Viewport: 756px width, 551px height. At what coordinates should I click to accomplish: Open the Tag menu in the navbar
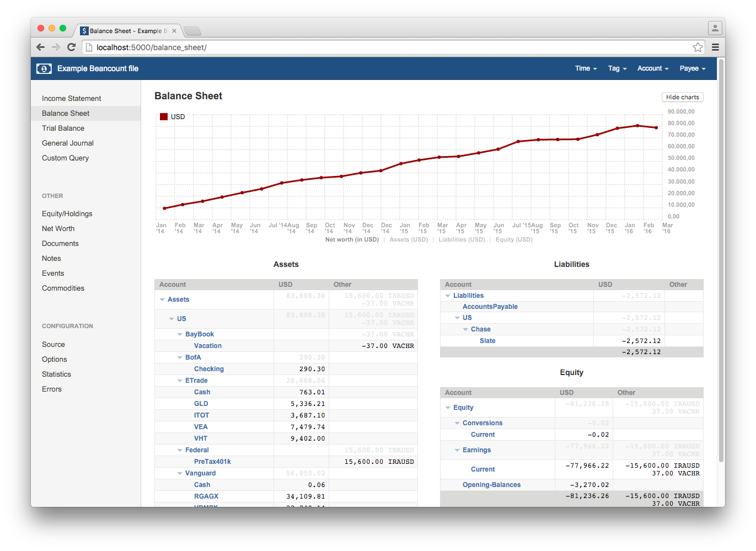click(616, 68)
